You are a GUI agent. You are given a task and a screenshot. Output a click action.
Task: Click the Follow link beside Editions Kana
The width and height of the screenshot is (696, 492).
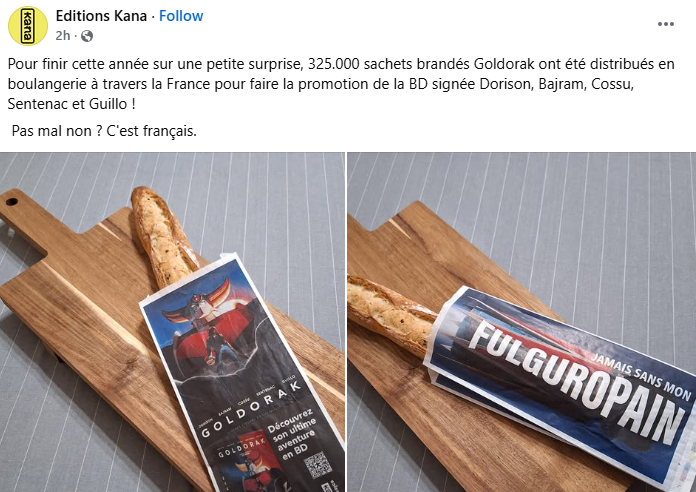click(181, 16)
